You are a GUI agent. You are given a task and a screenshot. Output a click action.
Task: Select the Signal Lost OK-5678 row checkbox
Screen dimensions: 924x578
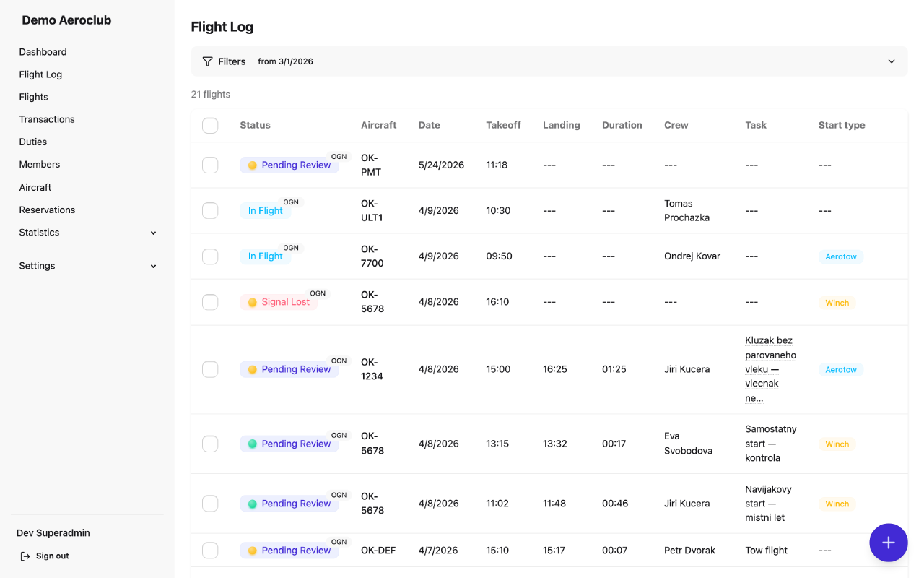(210, 302)
